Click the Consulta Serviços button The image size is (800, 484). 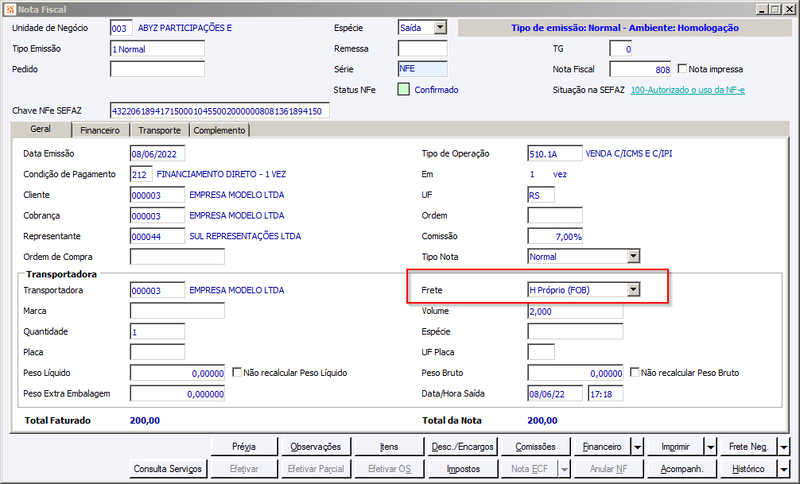[167, 469]
